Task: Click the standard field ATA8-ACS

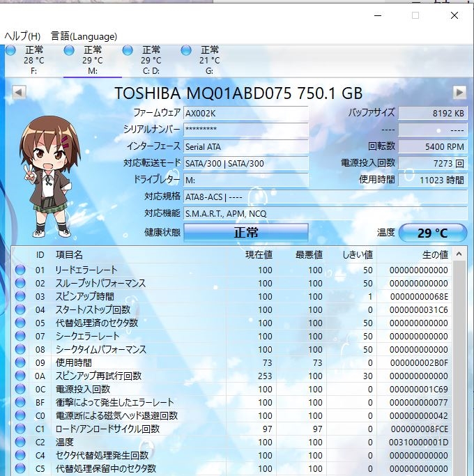Action: (x=326, y=197)
